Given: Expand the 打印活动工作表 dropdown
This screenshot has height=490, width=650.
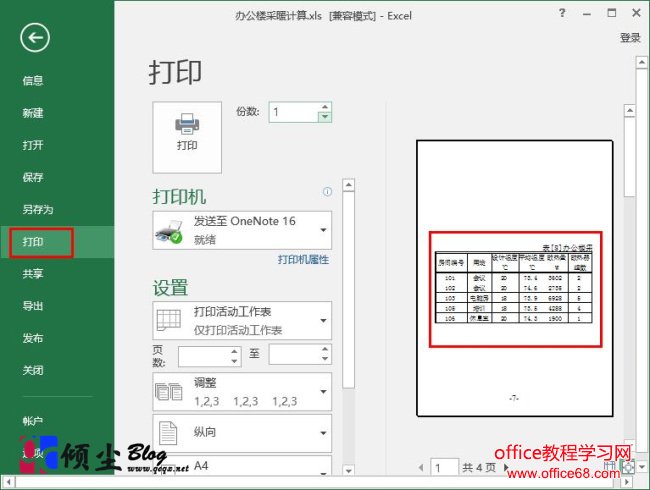Looking at the screenshot, I should tap(242, 321).
